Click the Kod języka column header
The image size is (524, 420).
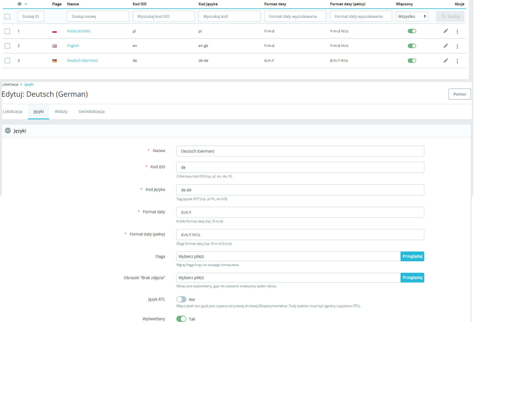[208, 4]
